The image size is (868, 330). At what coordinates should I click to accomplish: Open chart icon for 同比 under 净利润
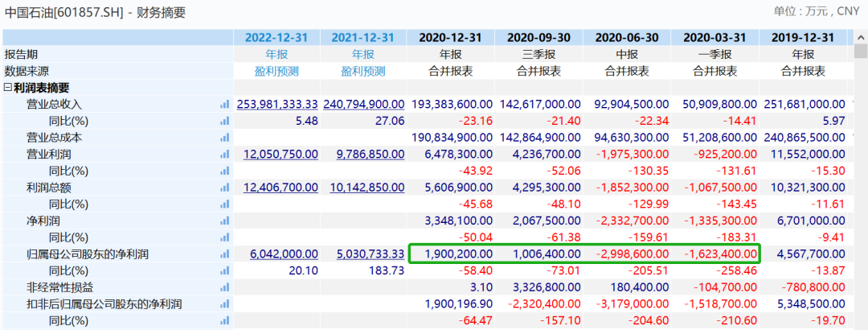224,237
